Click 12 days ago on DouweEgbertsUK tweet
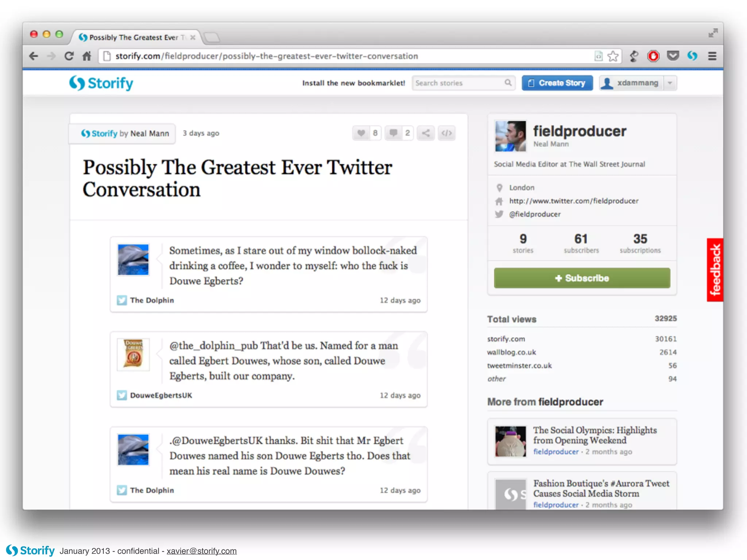747x560 pixels. coord(400,395)
